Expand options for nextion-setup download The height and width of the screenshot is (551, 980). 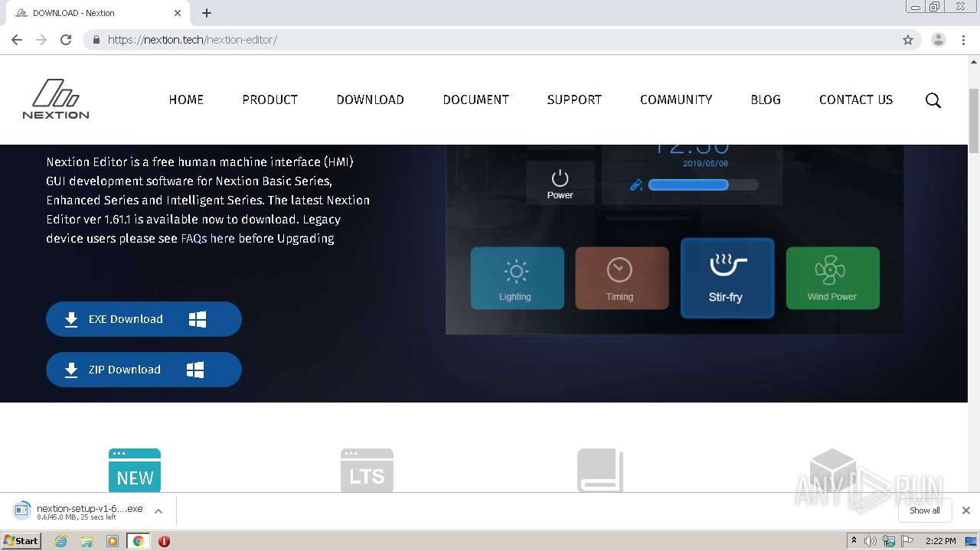pyautogui.click(x=158, y=511)
